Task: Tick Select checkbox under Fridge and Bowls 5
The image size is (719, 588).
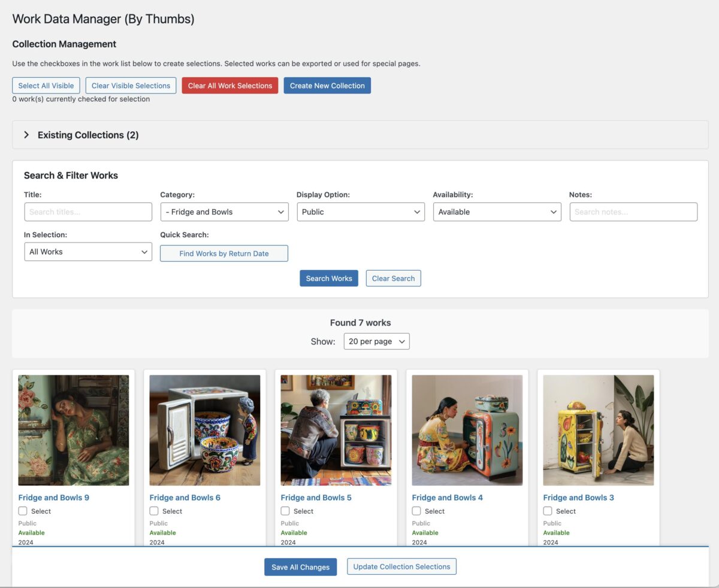Action: click(x=285, y=511)
